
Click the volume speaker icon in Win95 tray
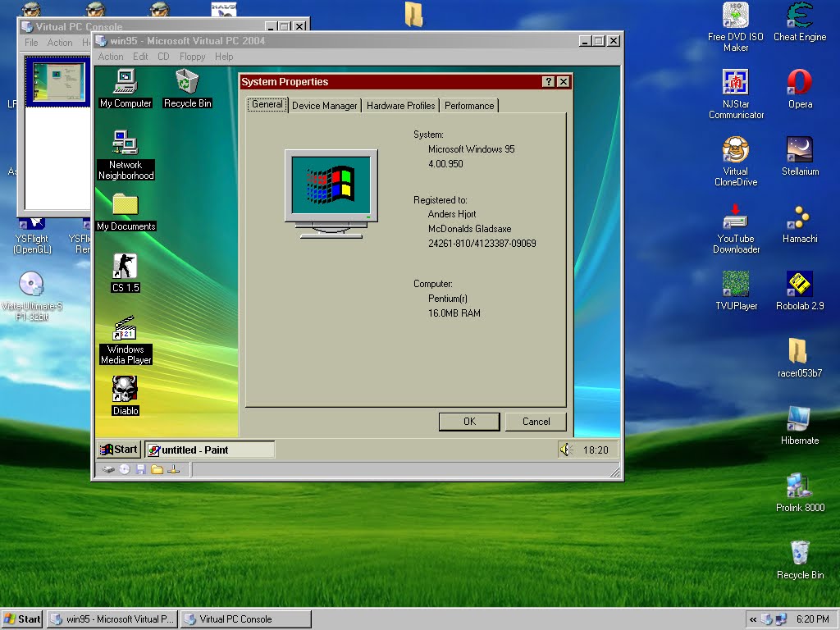[566, 450]
